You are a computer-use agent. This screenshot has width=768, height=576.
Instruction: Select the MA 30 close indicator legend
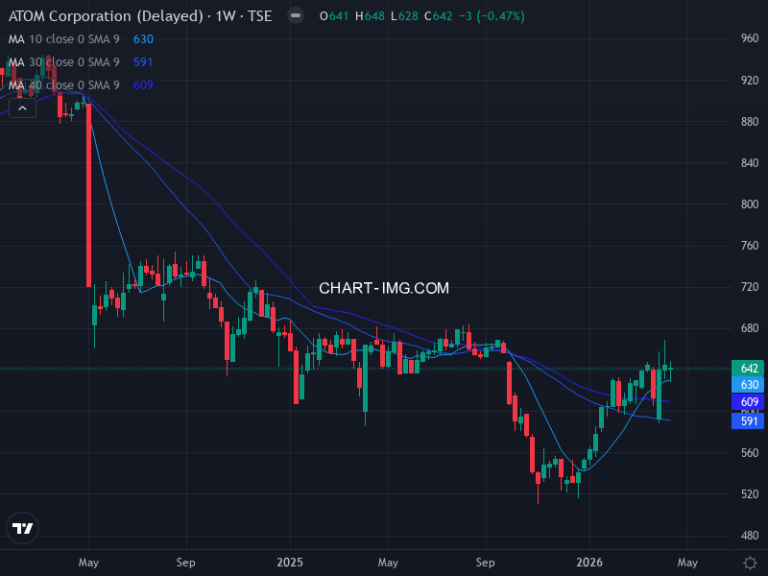point(64,62)
